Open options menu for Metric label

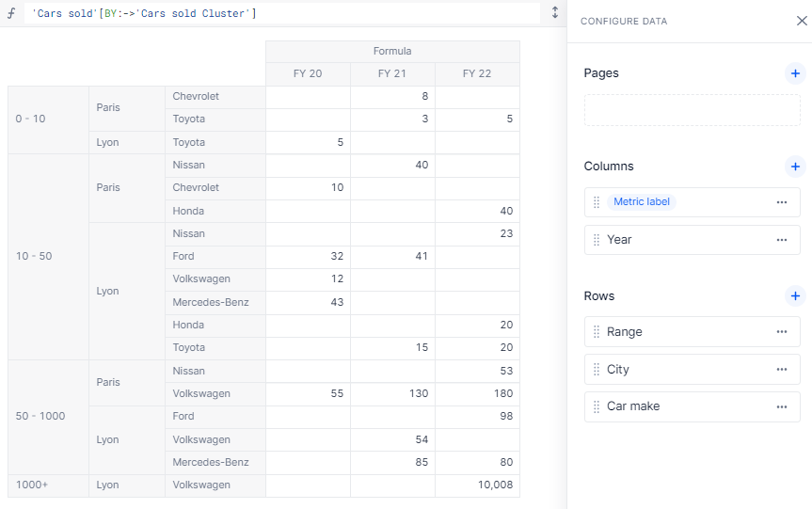click(782, 202)
